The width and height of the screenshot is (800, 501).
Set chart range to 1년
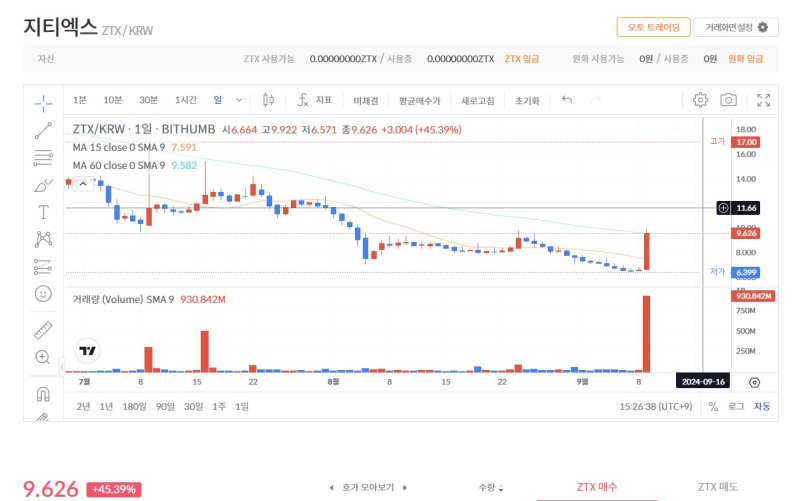tap(106, 407)
